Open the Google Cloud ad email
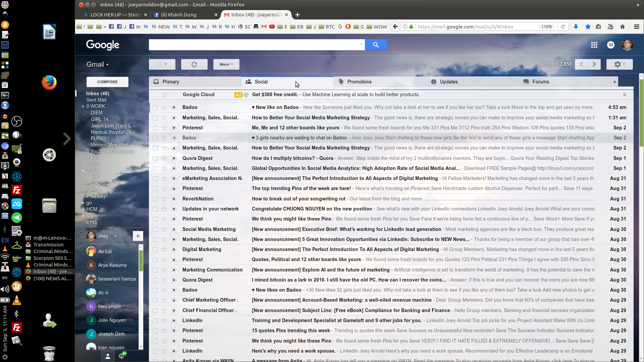Image resolution: width=644 pixels, height=362 pixels. tap(391, 95)
